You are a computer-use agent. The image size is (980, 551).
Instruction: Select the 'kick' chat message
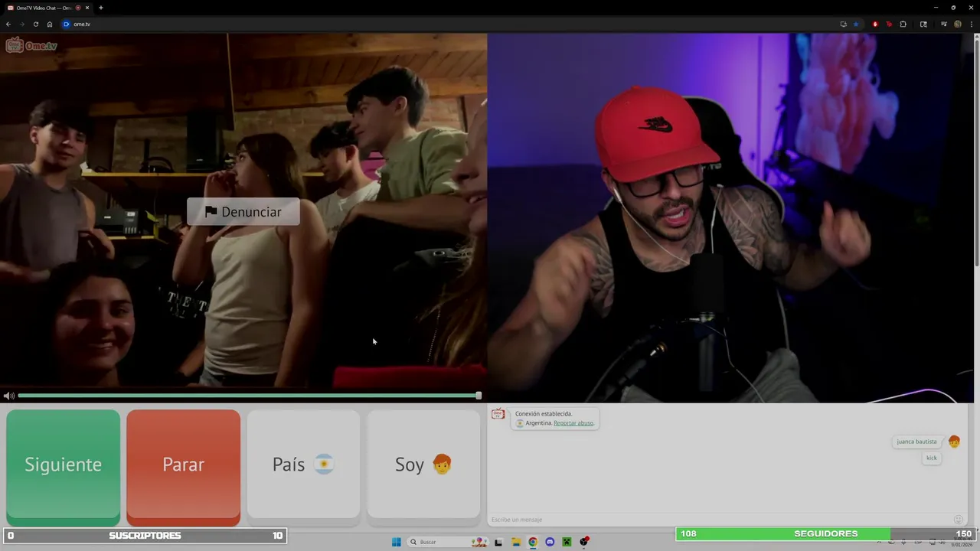[x=931, y=458]
